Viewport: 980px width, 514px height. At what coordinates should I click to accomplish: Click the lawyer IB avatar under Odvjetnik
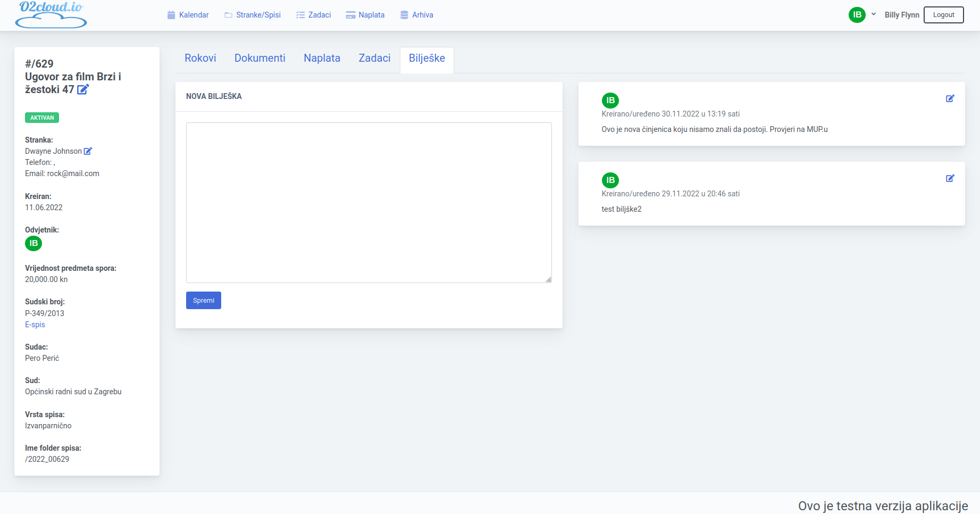pos(33,243)
